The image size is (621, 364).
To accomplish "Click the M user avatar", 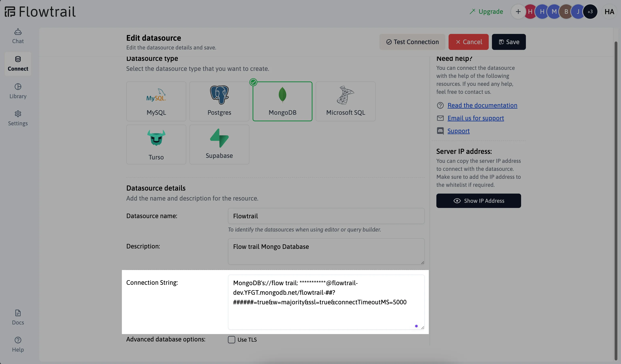I will 554,12.
